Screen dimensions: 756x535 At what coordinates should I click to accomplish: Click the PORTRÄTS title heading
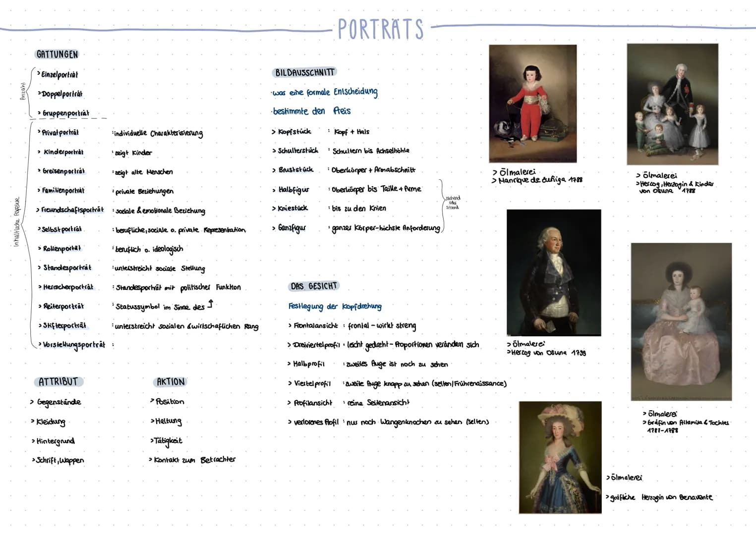381,29
